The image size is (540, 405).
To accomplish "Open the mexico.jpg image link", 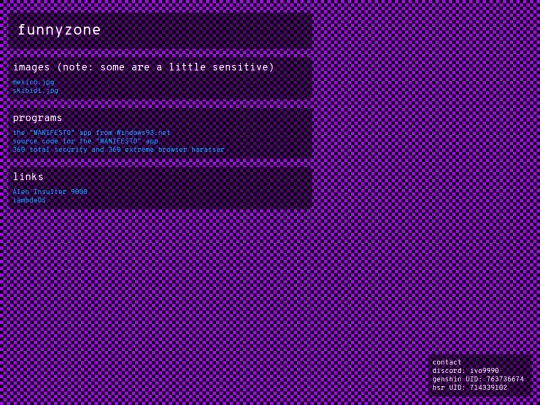I will 33,82.
